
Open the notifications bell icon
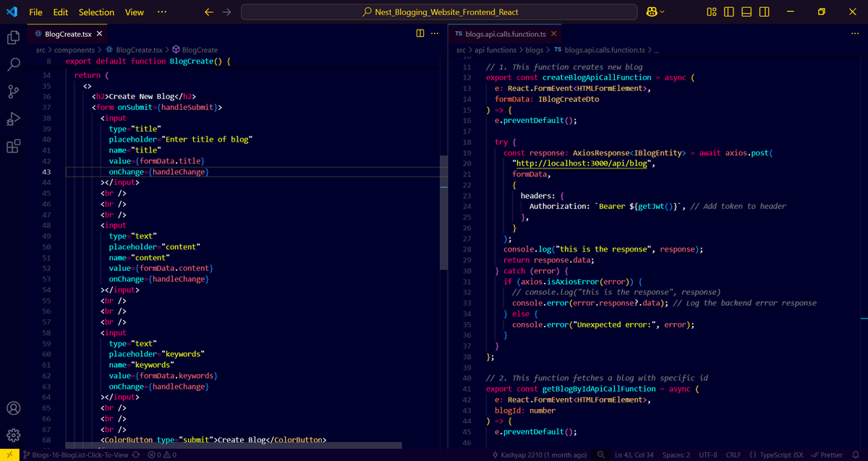click(856, 454)
